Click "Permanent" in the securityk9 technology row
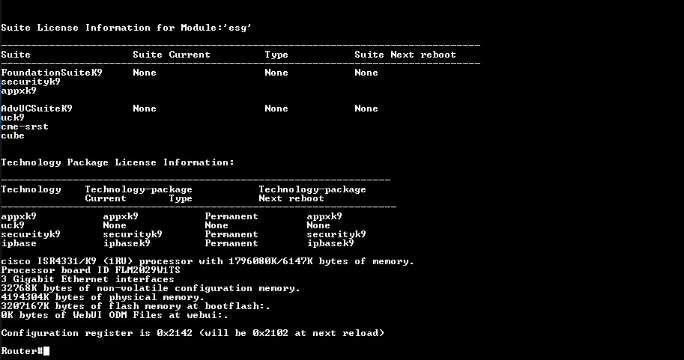The width and height of the screenshot is (684, 360). click(x=231, y=234)
